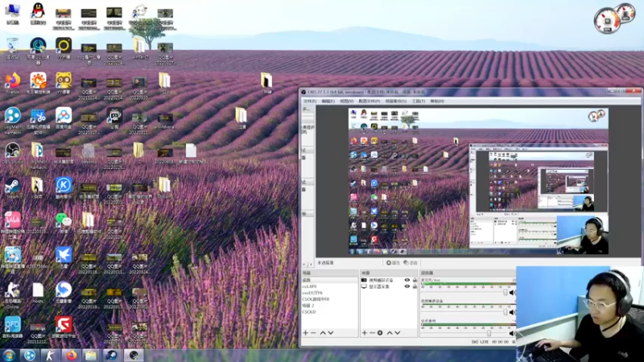The width and height of the screenshot is (644, 362).
Task: Open the Steam desktop shortcut
Action: click(x=12, y=188)
